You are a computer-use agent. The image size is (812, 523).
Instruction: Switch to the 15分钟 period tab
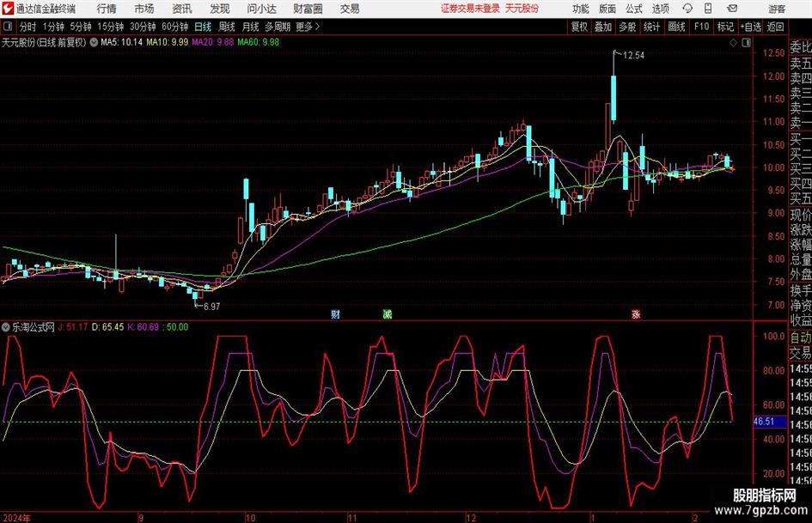coord(110,27)
